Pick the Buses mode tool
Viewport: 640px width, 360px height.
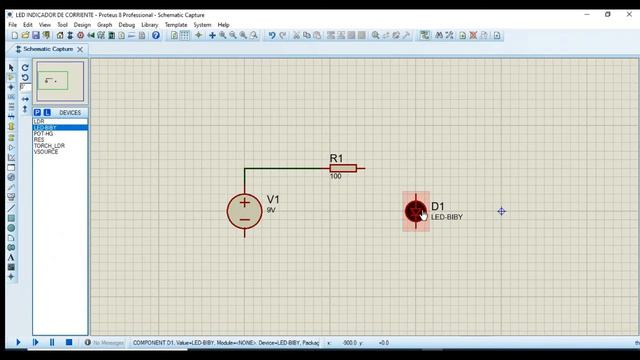pyautogui.click(x=11, y=117)
